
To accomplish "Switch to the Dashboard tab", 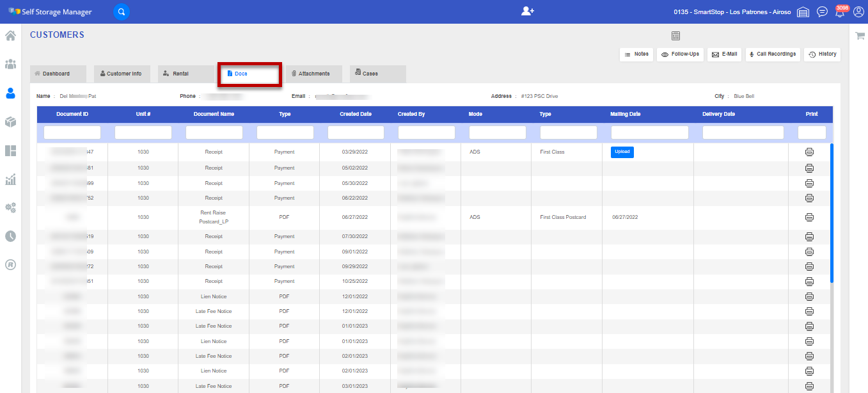I will [x=58, y=74].
